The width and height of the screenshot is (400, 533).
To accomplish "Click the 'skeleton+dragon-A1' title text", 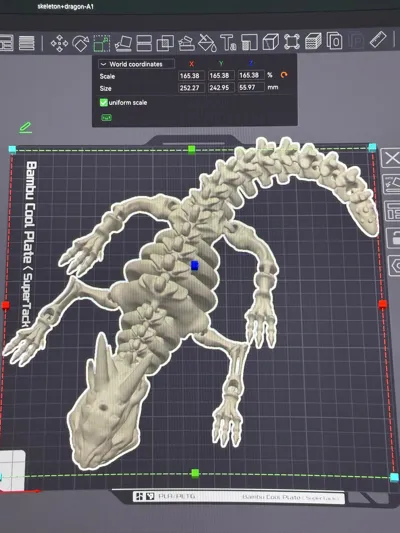I will [66, 6].
